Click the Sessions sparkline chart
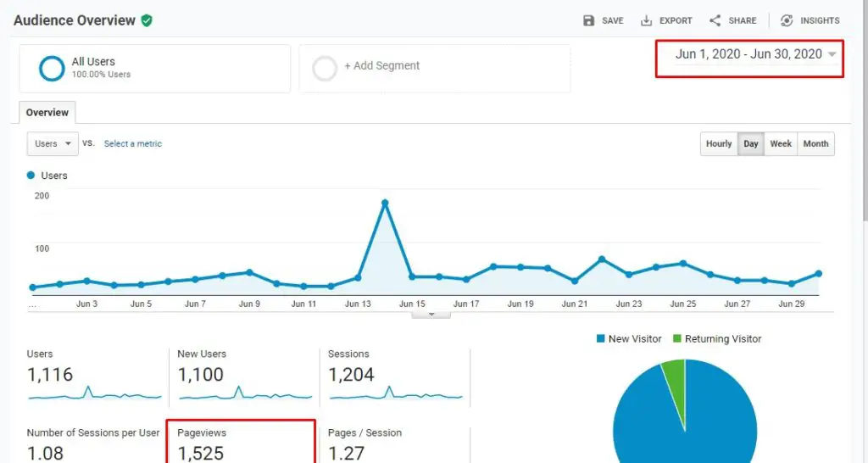The height and width of the screenshot is (463, 868). 396,393
